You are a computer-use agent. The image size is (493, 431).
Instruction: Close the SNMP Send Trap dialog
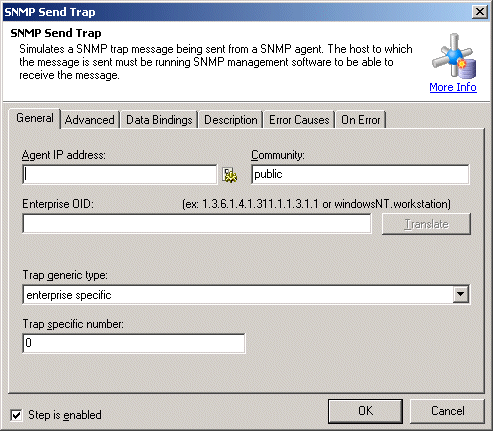480,12
